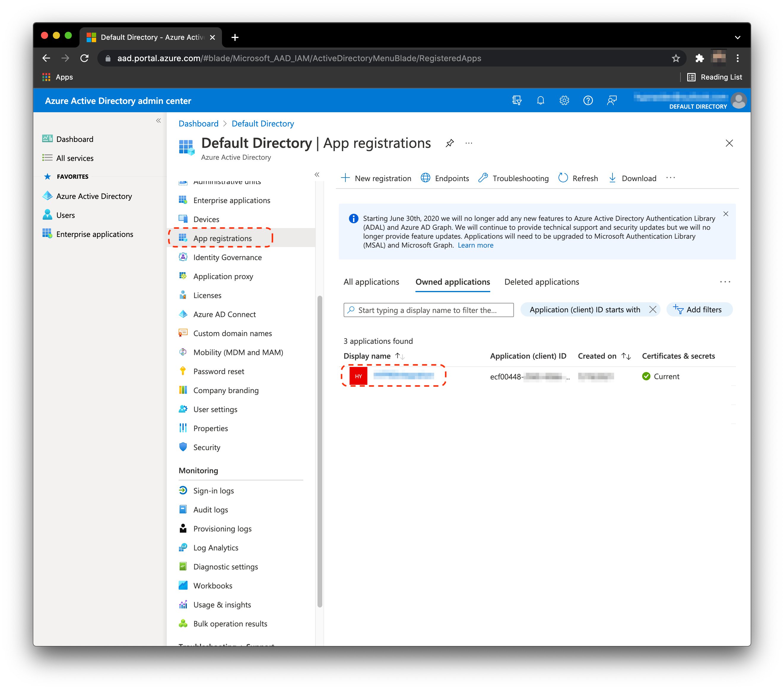This screenshot has height=690, width=784.
Task: Pin the App registrations blade
Action: point(450,143)
